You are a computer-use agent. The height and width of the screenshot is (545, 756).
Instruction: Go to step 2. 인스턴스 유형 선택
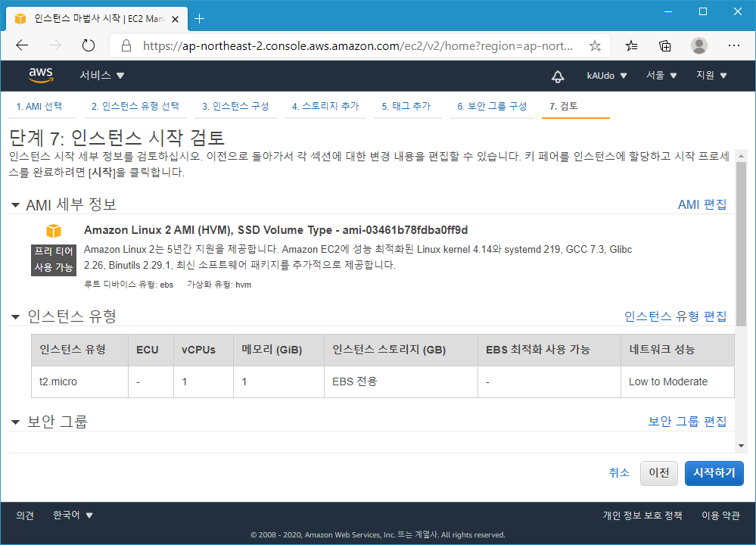(135, 106)
